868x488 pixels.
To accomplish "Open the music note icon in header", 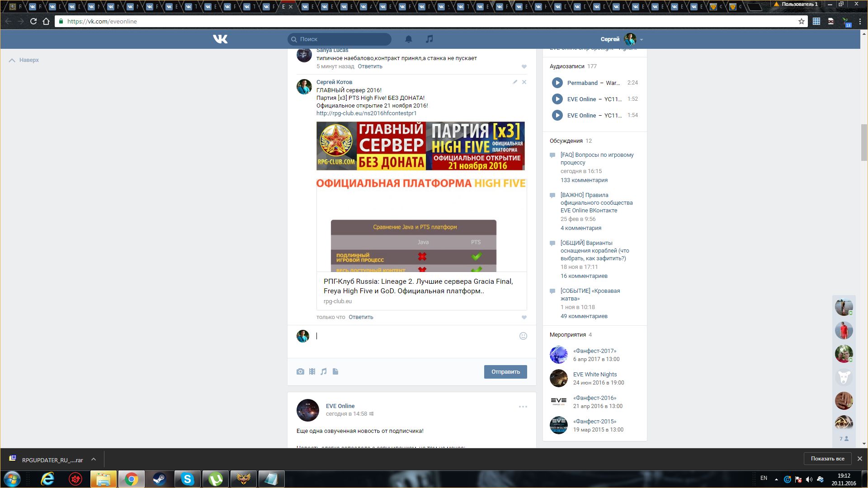I will (x=429, y=39).
